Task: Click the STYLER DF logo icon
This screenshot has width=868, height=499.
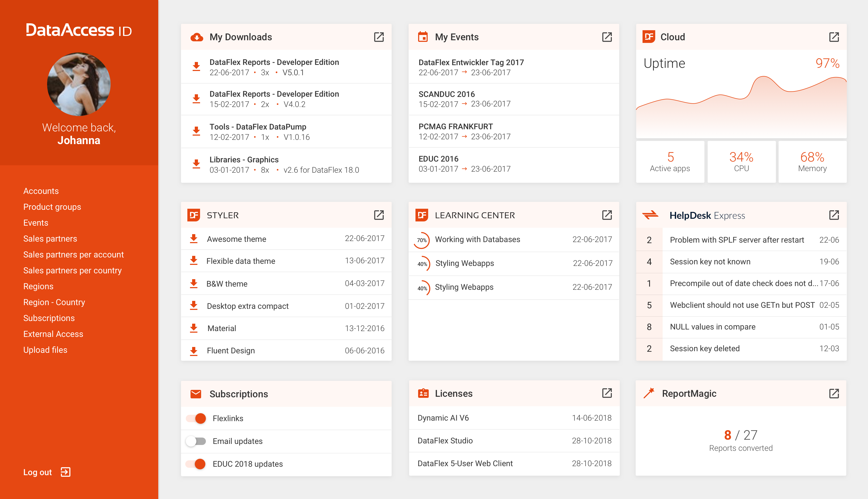Action: (x=194, y=215)
